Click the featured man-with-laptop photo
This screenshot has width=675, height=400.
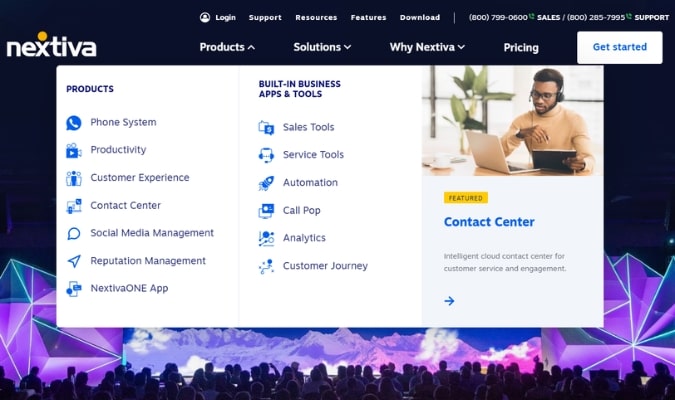512,121
